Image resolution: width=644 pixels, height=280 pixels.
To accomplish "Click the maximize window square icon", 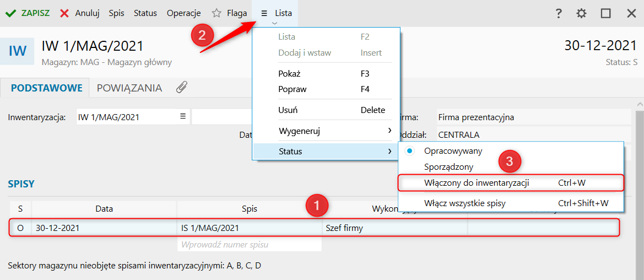I will pos(606,13).
